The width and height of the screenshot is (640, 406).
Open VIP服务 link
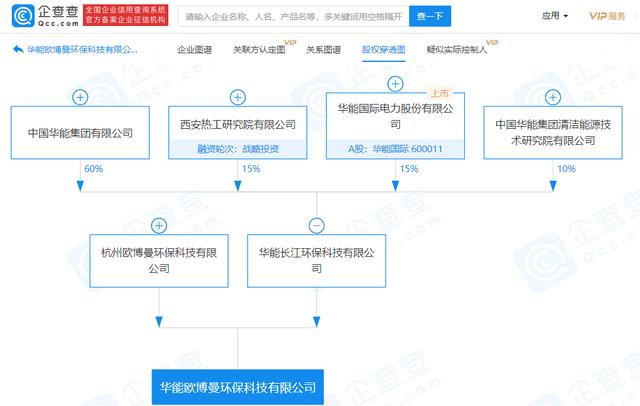point(607,16)
